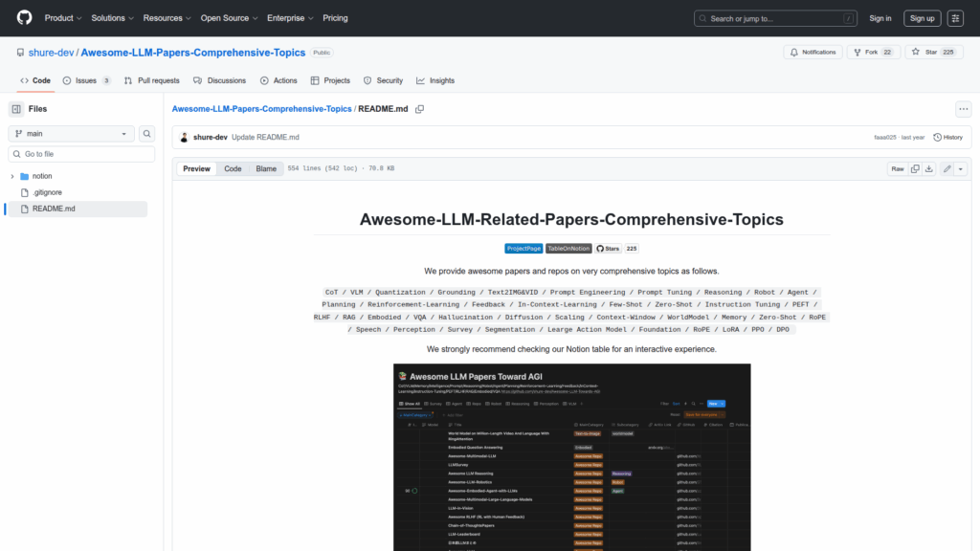Open the Resources dropdown menu
Viewport: 980px width, 551px height.
tap(167, 18)
